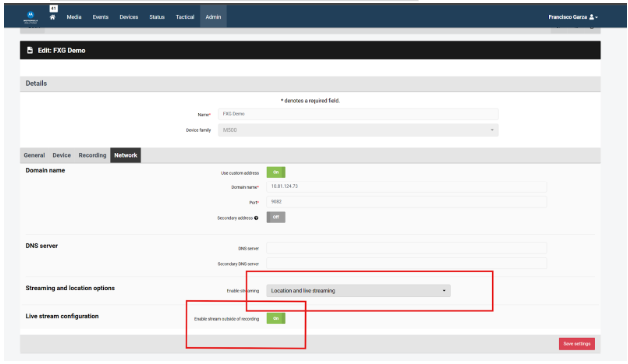Viewport: 628px width, 364px height.
Task: Switch to the General tab
Action: point(34,155)
